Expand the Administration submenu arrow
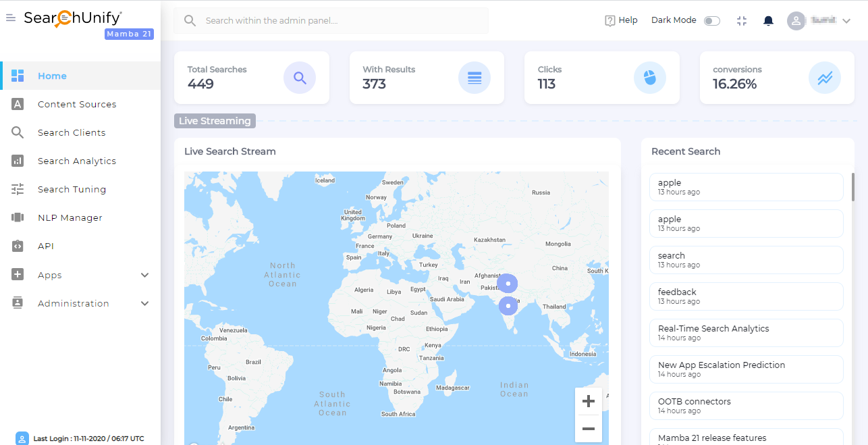 click(144, 303)
